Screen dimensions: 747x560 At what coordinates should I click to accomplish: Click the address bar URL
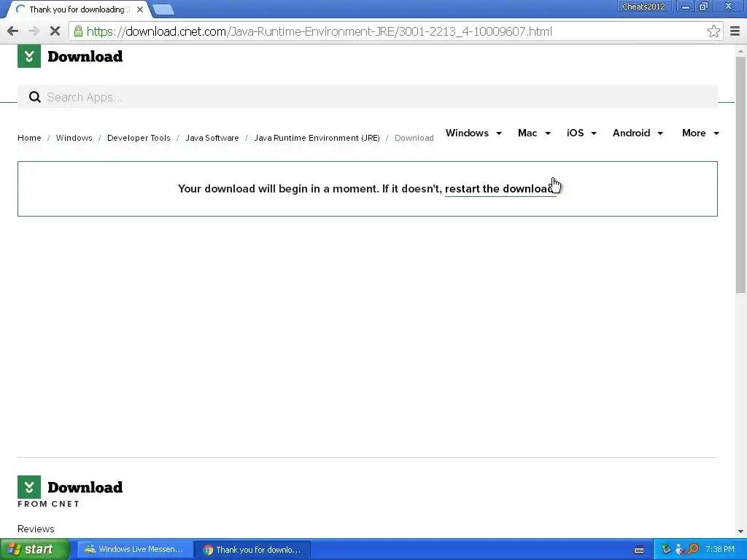coord(320,31)
